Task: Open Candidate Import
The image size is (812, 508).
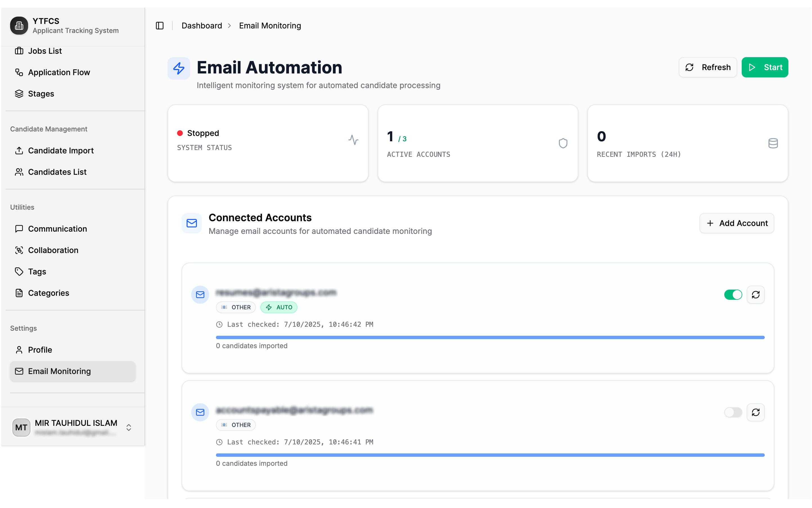Action: pyautogui.click(x=73, y=151)
